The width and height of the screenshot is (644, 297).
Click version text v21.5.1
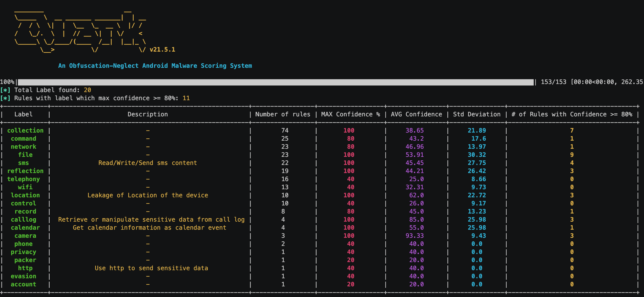pos(162,50)
